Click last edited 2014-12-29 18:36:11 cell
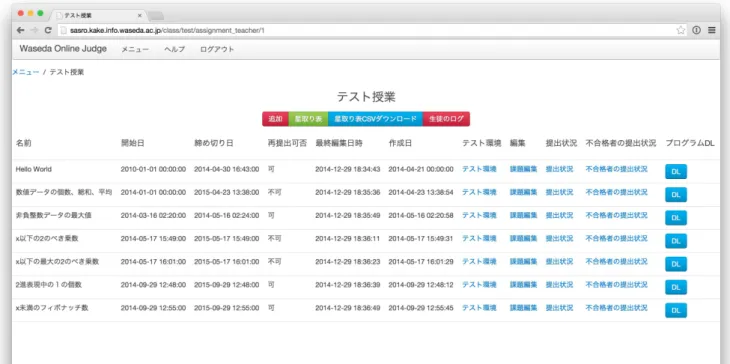Image resolution: width=730 pixels, height=364 pixels. tap(347, 238)
